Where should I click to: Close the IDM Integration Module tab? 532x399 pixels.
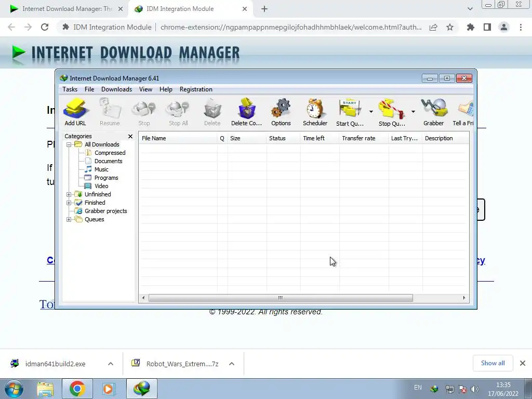tap(245, 9)
